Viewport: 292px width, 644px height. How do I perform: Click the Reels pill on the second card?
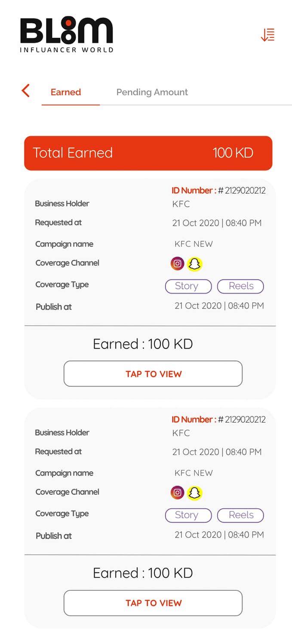tap(240, 515)
